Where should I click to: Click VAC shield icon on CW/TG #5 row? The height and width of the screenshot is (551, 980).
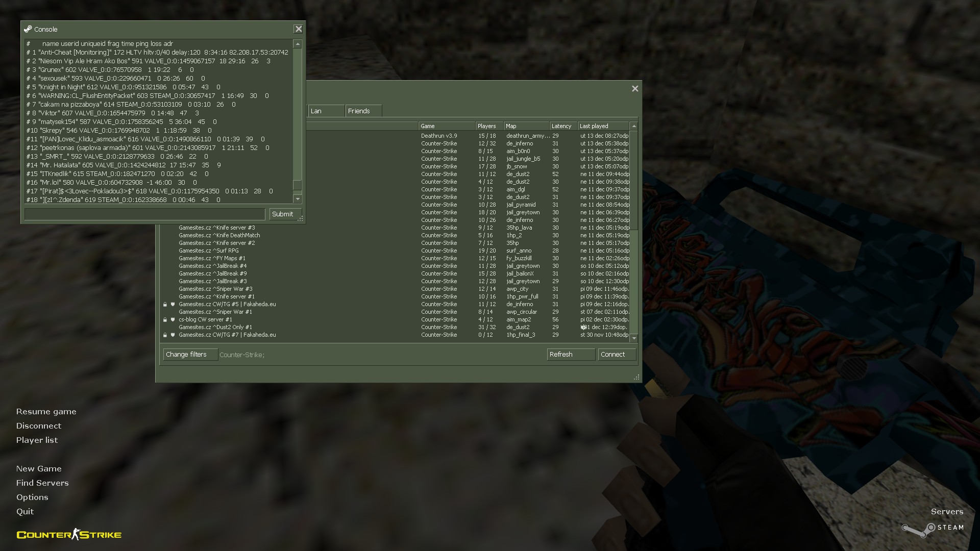pyautogui.click(x=173, y=305)
